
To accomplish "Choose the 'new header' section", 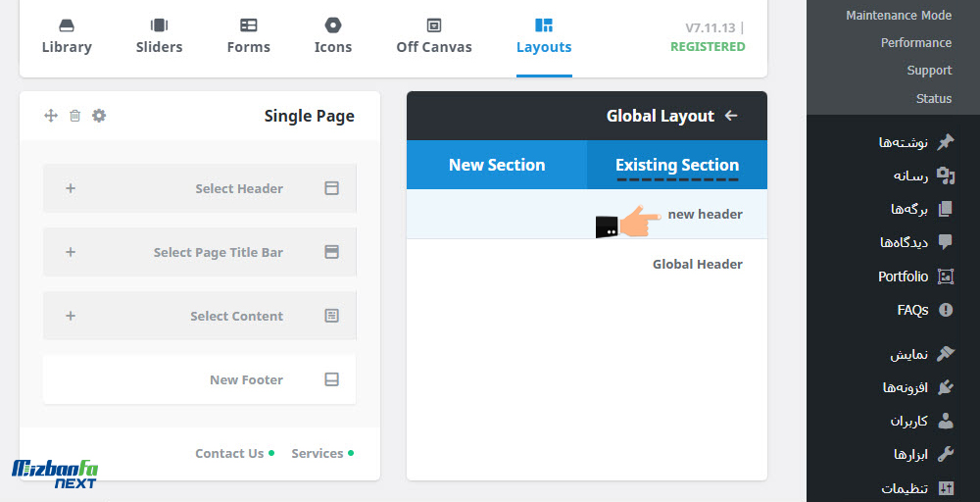I will coord(587,214).
